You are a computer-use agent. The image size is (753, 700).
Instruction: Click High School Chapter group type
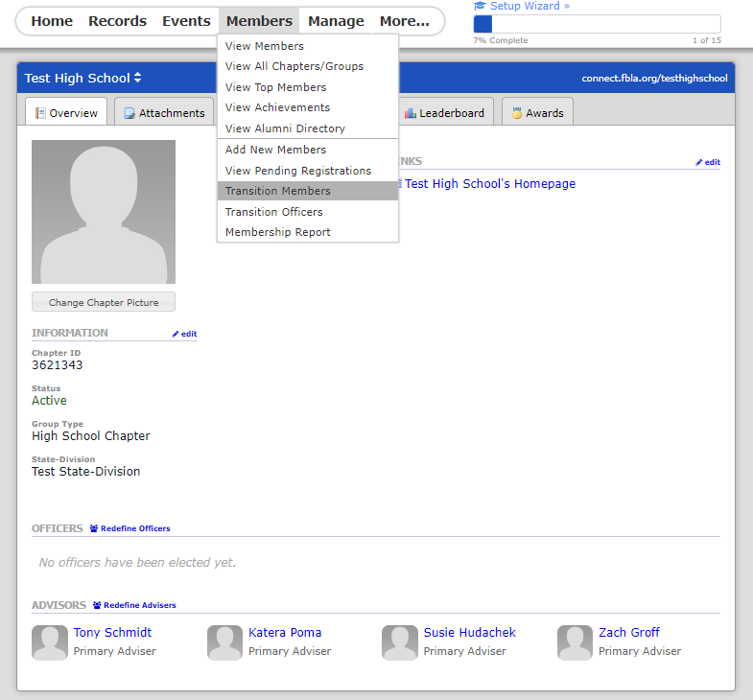pyautogui.click(x=91, y=436)
